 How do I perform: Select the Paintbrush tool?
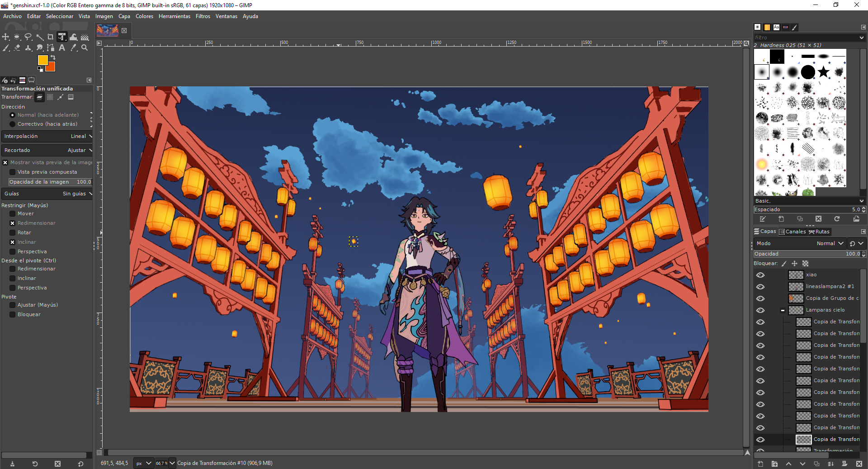pos(6,48)
